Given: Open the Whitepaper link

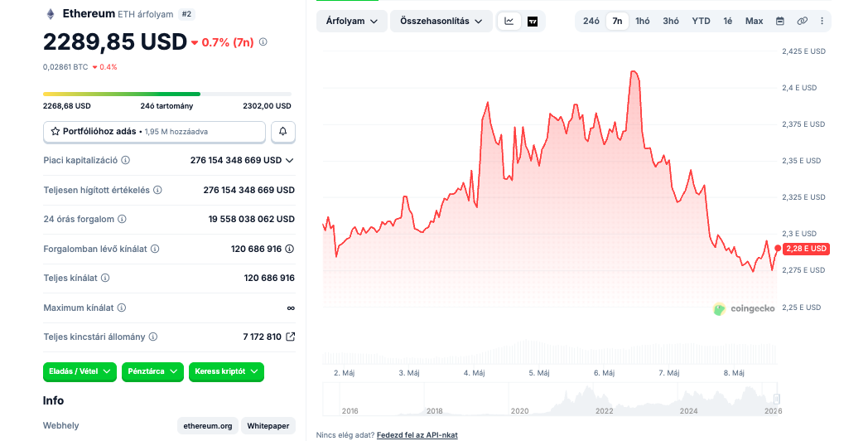Looking at the screenshot, I should [x=268, y=426].
